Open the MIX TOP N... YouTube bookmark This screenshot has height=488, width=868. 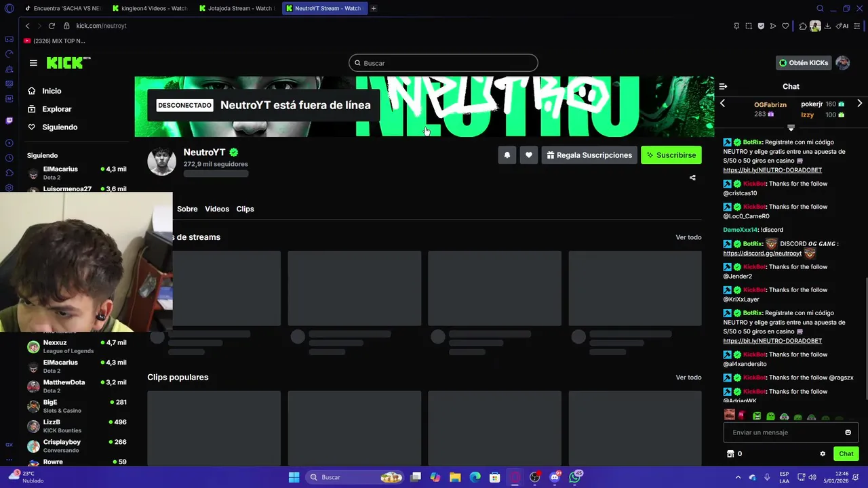tap(55, 41)
